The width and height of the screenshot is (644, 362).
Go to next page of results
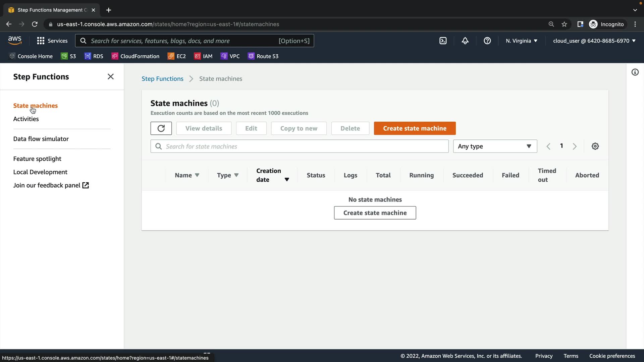(575, 146)
